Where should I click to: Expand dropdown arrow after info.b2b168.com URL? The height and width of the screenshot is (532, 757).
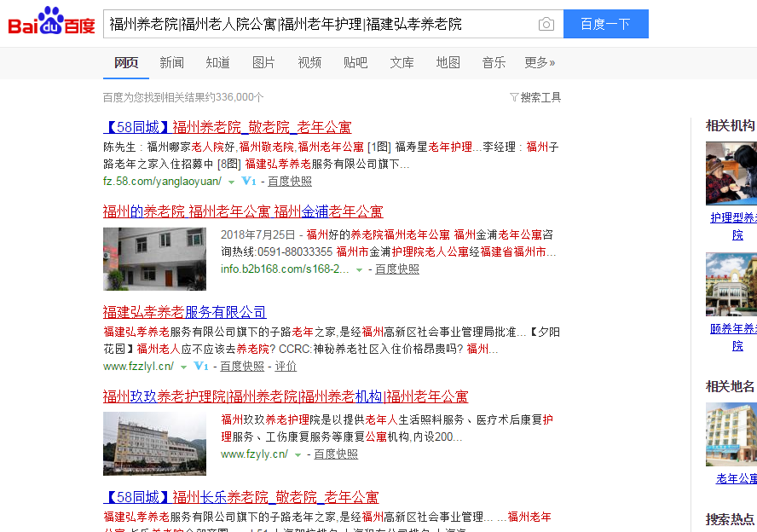pos(359,270)
